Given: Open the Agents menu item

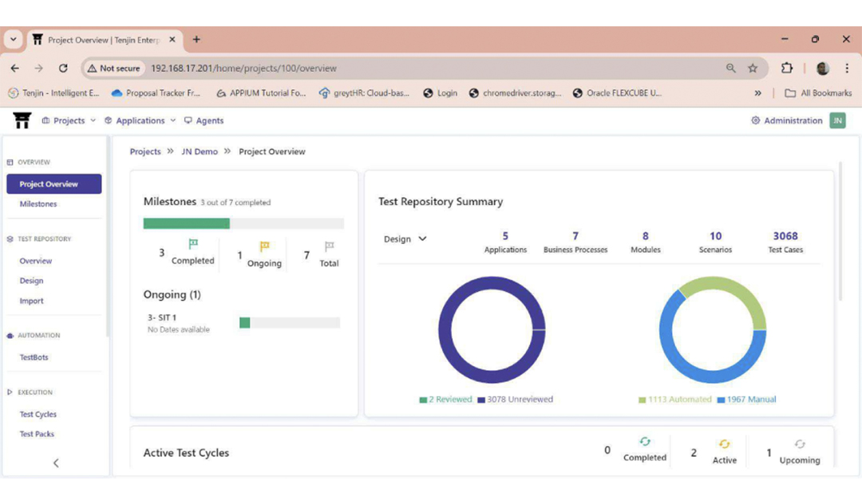Looking at the screenshot, I should (x=204, y=120).
